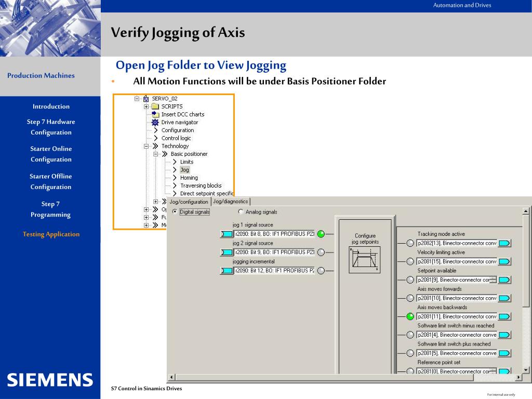532x399 pixels.
Task: Open the Homing tree item
Action: (189, 178)
